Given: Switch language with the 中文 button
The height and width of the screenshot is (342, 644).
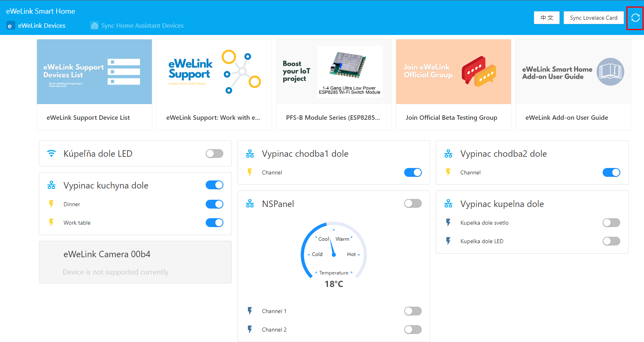Looking at the screenshot, I should pyautogui.click(x=547, y=18).
